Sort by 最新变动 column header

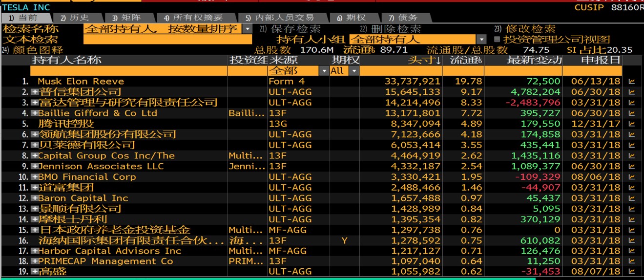535,60
